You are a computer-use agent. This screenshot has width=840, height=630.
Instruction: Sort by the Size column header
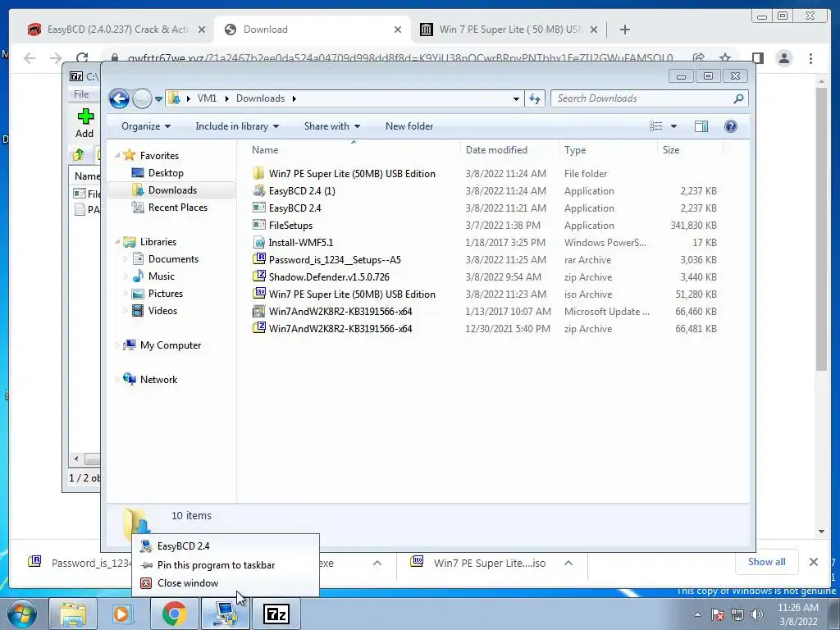671,151
